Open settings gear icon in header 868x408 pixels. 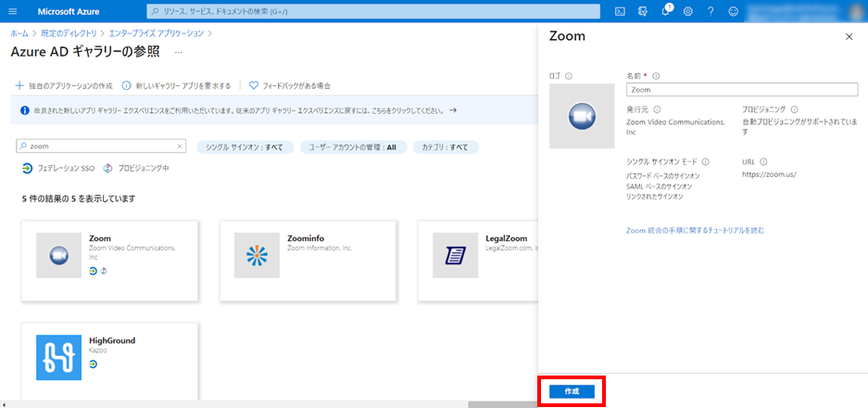pos(688,11)
